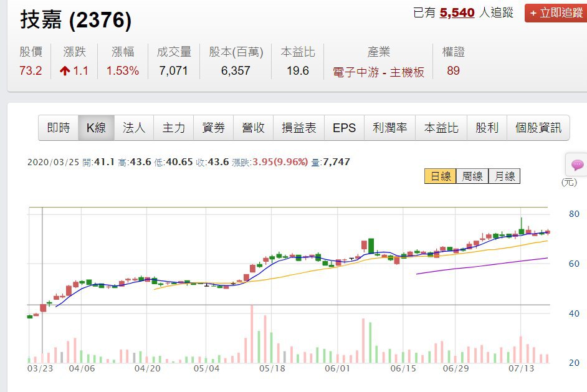Switch to the 主力 tab
The height and width of the screenshot is (392, 587).
pyautogui.click(x=174, y=128)
